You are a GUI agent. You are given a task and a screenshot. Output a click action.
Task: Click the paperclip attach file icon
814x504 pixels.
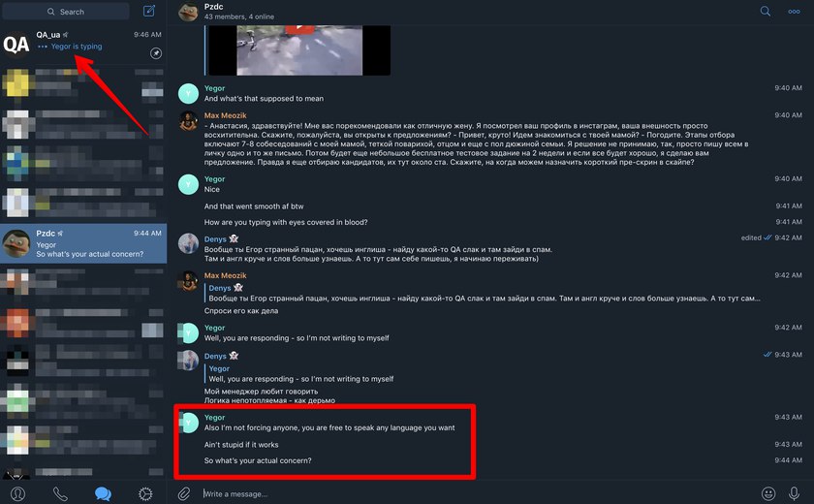pyautogui.click(x=184, y=493)
